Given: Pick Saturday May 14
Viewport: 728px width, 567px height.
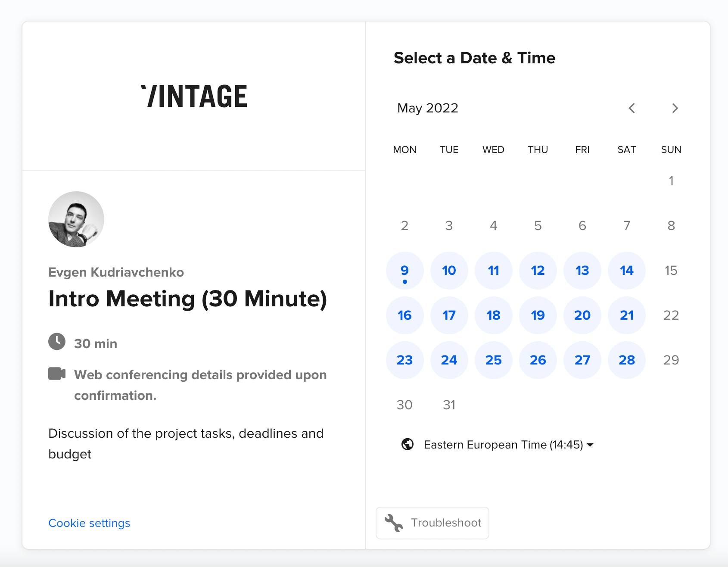Looking at the screenshot, I should tap(626, 271).
